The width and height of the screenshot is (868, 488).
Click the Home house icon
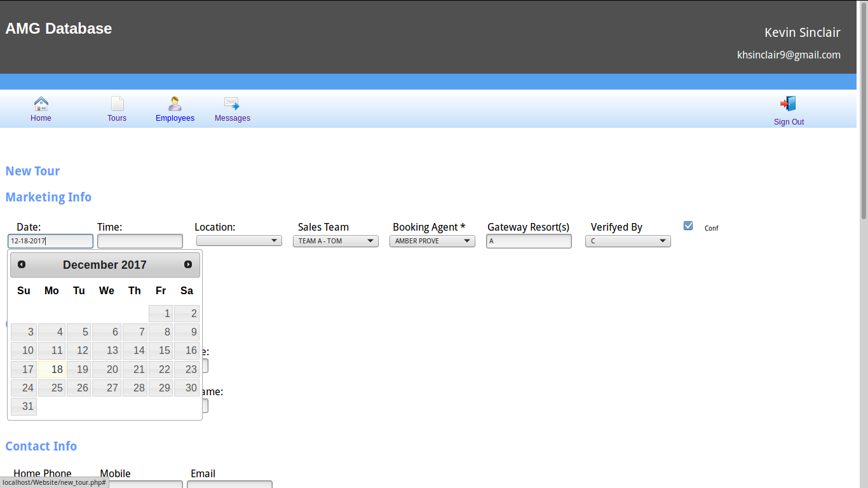(x=41, y=104)
